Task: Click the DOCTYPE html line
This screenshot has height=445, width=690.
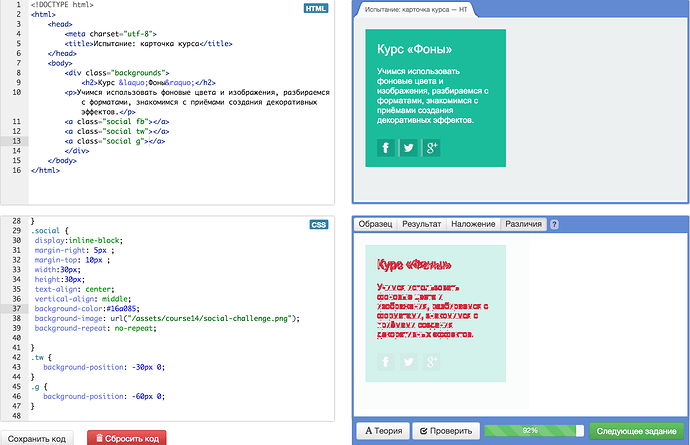Action: click(x=62, y=5)
